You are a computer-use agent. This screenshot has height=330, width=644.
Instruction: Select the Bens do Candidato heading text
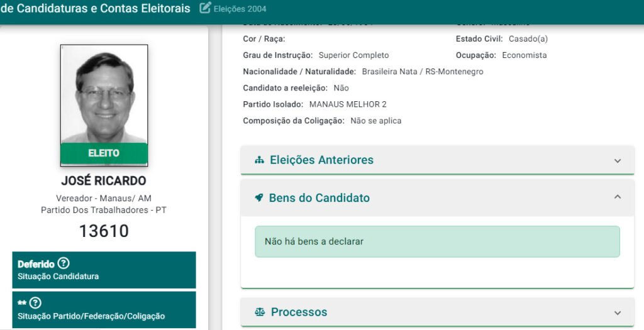(319, 198)
